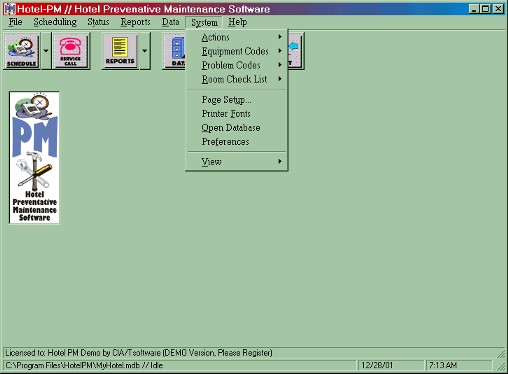Screen dimensions: 508x374
Task: Expand the Reports button dropdown arrow
Action: pyautogui.click(x=145, y=51)
